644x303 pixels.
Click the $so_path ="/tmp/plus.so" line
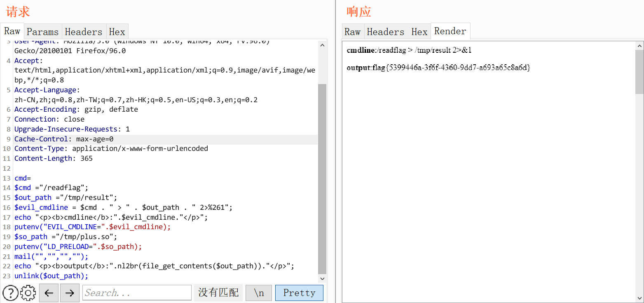pos(66,237)
